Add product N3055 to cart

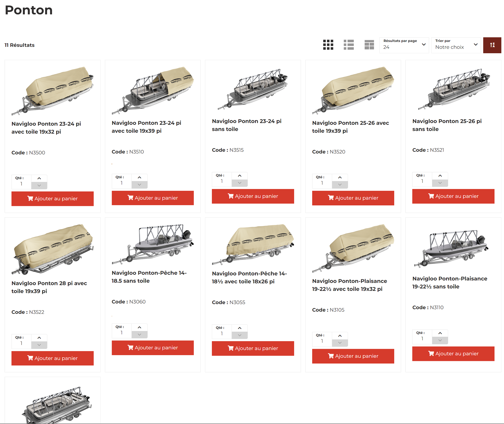(x=253, y=348)
